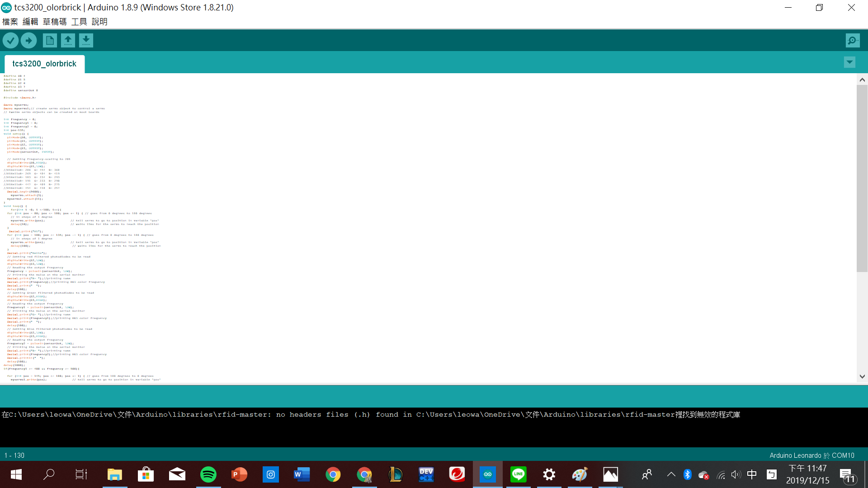Viewport: 868px width, 488px height.
Task: Select the tcs3200_olorbrick tab
Action: tap(44, 64)
